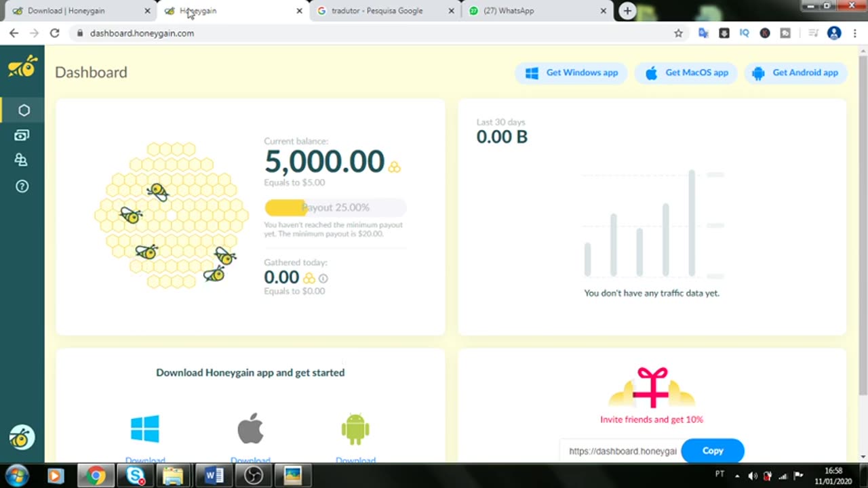The height and width of the screenshot is (488, 868).
Task: Open the Windows Start button
Action: pyautogui.click(x=16, y=475)
